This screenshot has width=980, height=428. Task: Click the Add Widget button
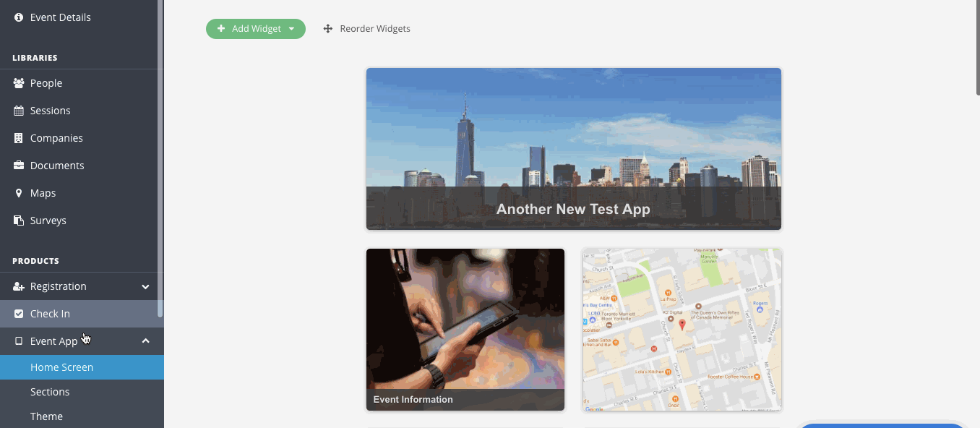[x=256, y=29]
